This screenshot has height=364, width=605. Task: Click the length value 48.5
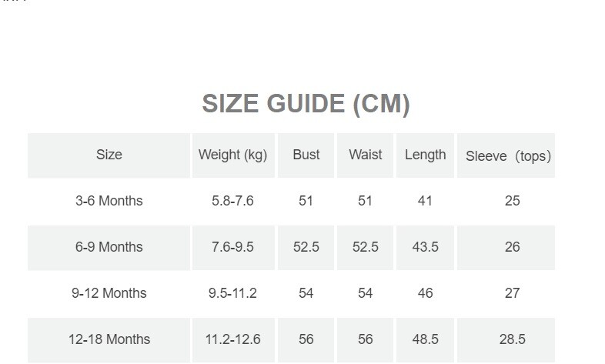[x=425, y=339]
